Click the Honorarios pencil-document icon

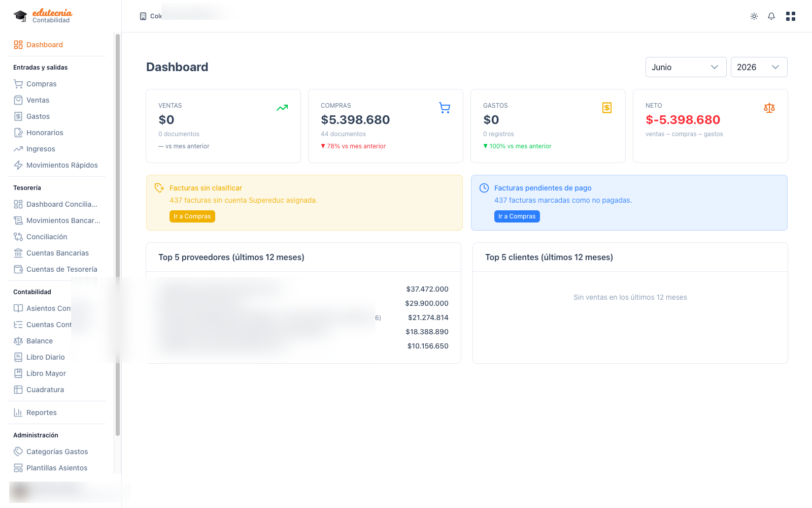point(18,133)
